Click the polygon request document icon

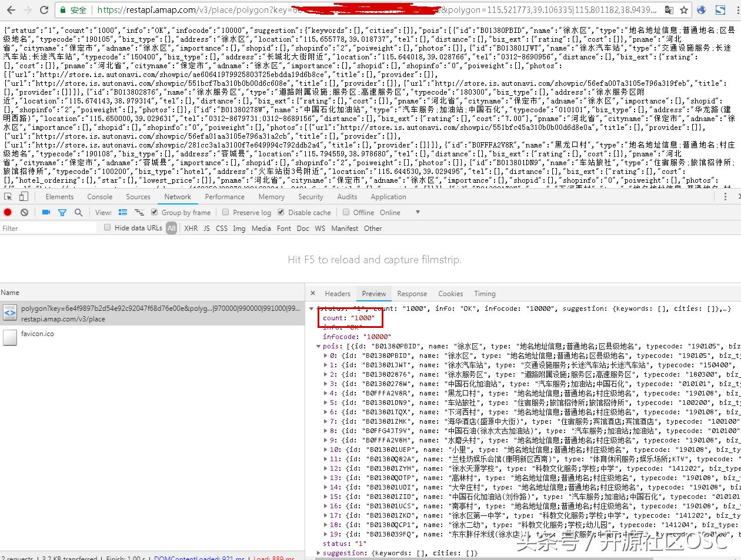pos(10,313)
